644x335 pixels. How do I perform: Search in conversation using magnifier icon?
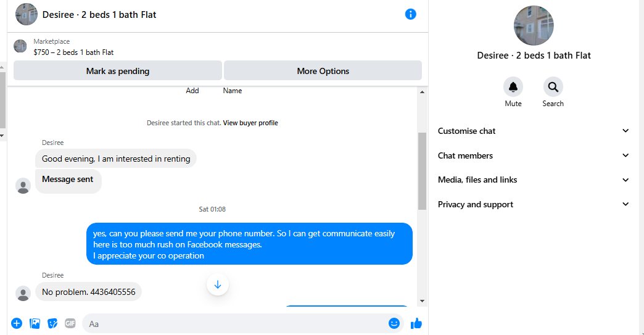tap(553, 87)
